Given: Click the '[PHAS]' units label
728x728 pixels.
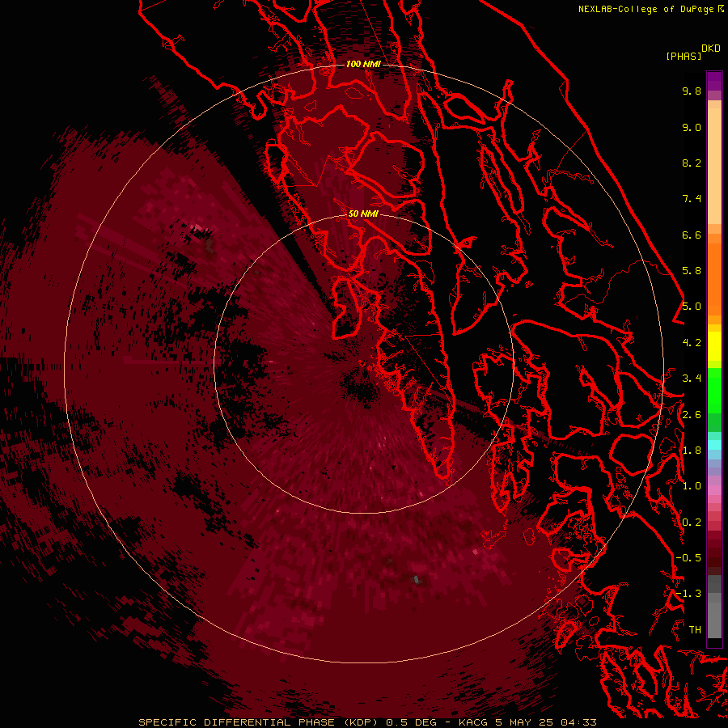Looking at the screenshot, I should [x=684, y=56].
